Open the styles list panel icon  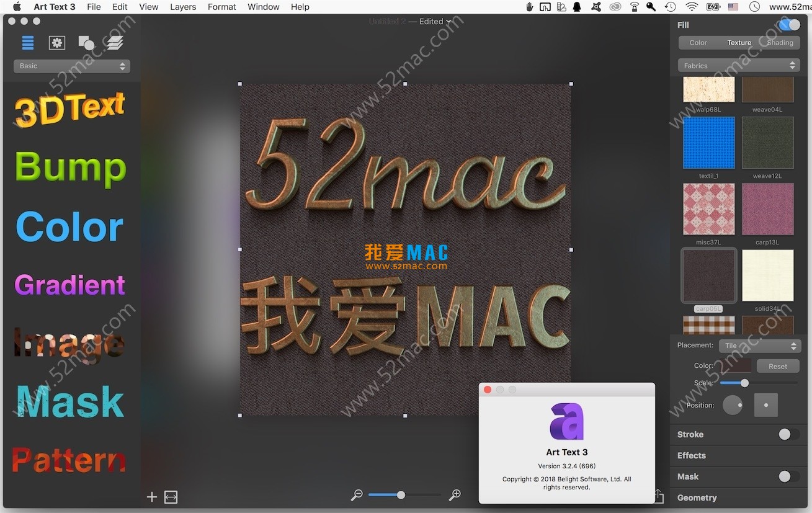[28, 43]
